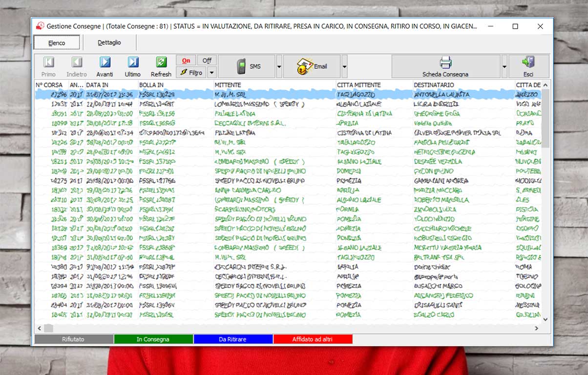Open the Filtro button
The height and width of the screenshot is (375, 588).
[191, 72]
